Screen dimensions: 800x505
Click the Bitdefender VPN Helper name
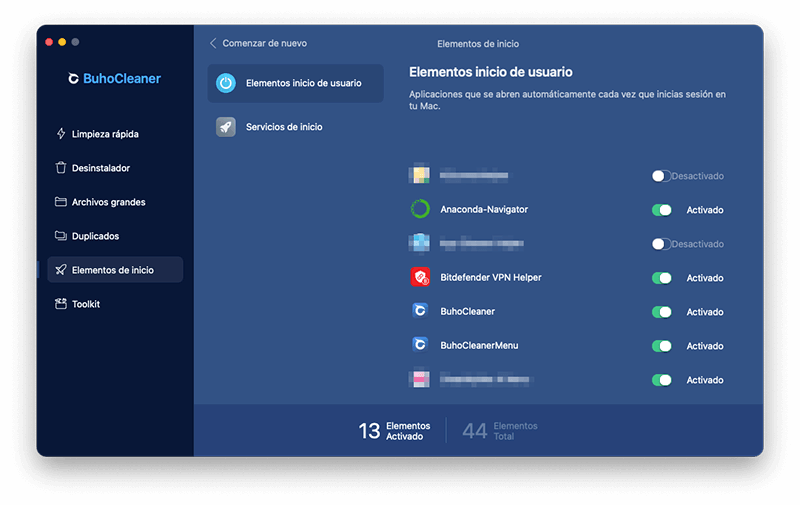click(491, 277)
